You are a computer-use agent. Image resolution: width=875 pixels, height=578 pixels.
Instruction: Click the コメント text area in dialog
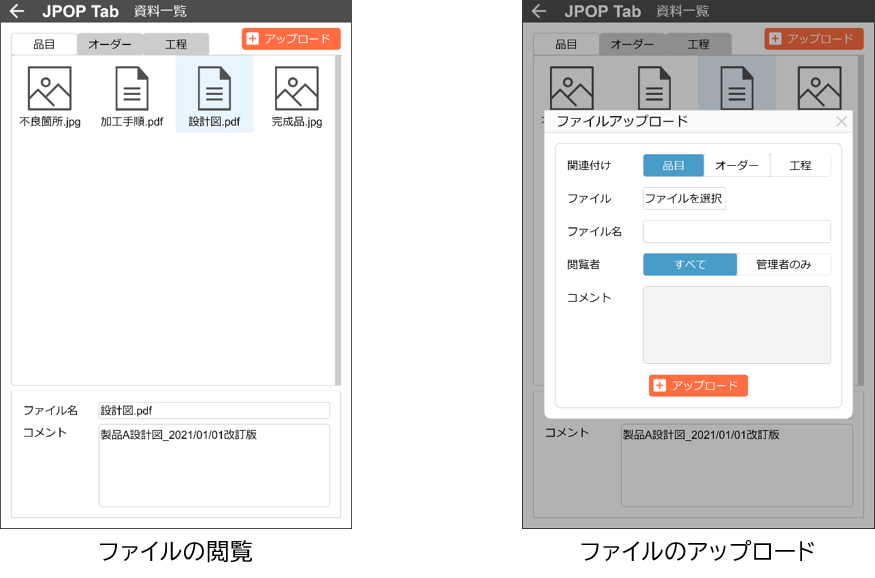coord(736,324)
